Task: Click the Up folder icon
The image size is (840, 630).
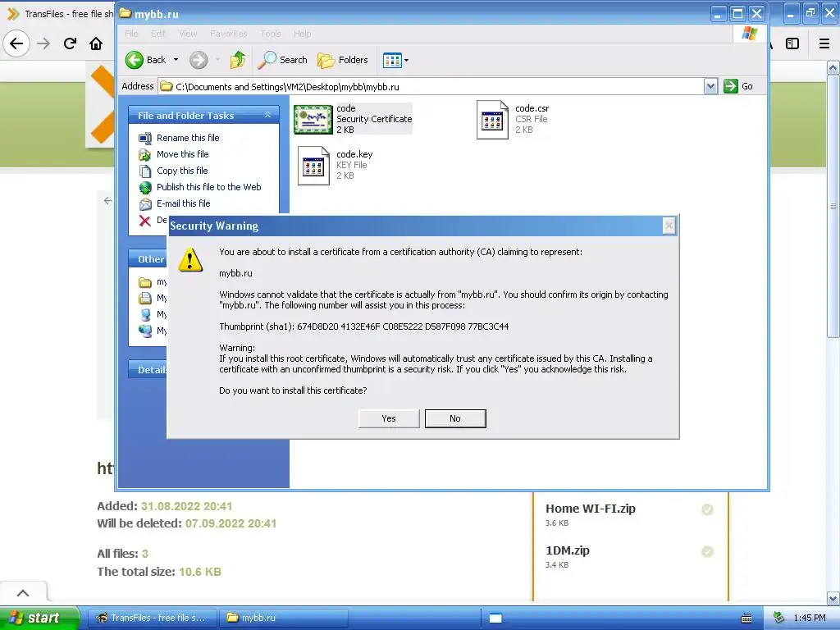Action: tap(237, 60)
